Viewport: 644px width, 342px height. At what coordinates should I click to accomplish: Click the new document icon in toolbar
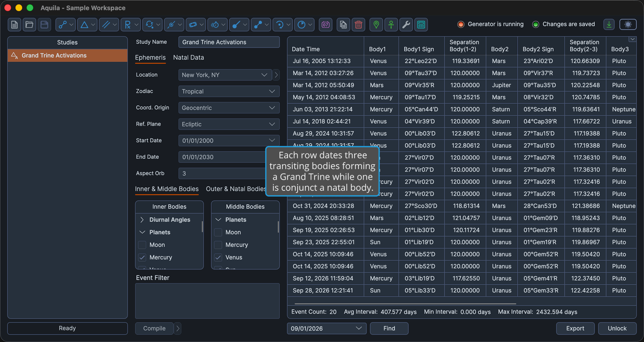14,25
